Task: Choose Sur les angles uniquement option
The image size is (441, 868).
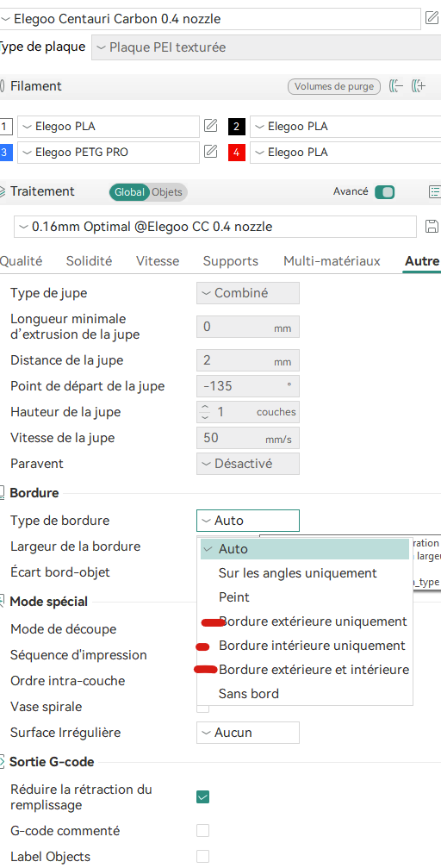Action: click(304, 573)
